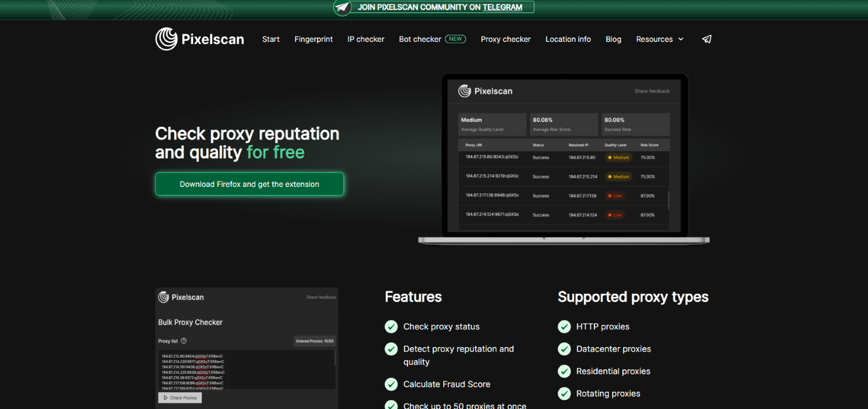Viewport: 868px width, 409px height.
Task: Click the checkmark beside Calculate Fraud Score
Action: click(x=391, y=384)
